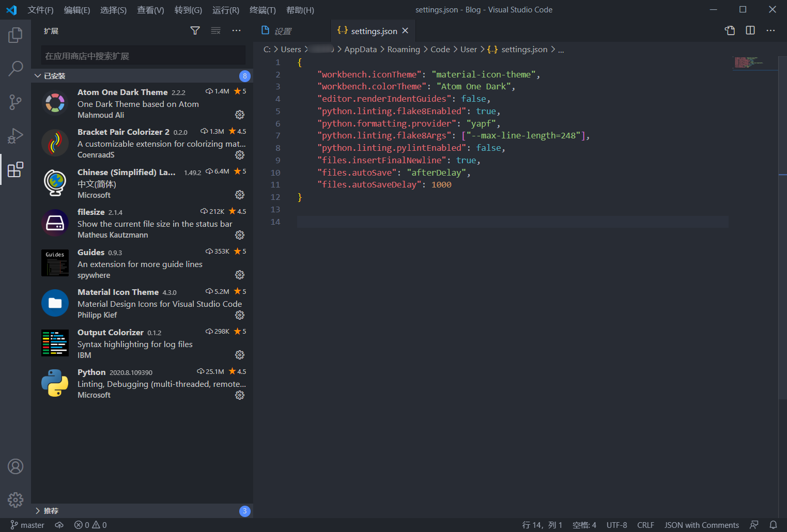Manage filesize extension with its gear
This screenshot has width=787, height=532.
pos(240,235)
